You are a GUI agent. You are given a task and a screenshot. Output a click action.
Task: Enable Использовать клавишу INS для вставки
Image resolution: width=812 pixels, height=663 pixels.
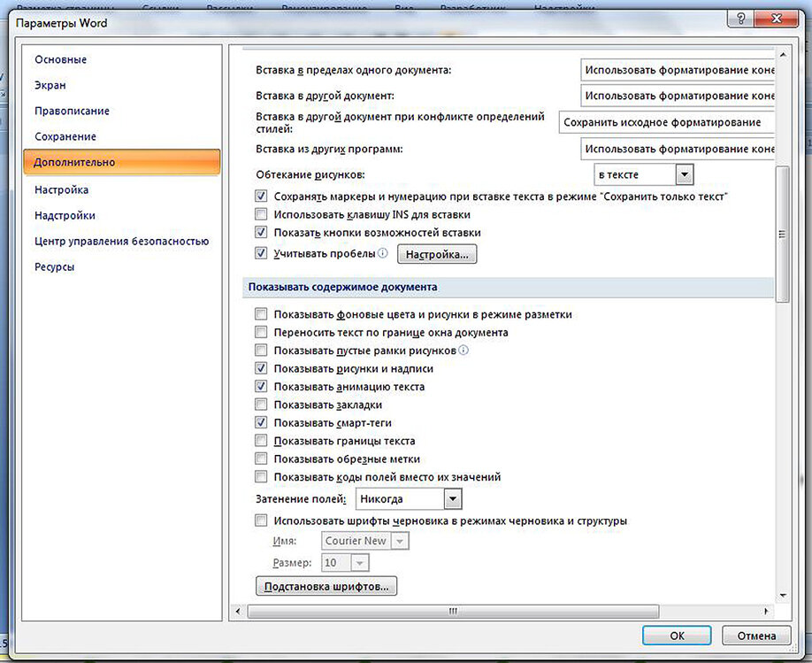coord(261,214)
